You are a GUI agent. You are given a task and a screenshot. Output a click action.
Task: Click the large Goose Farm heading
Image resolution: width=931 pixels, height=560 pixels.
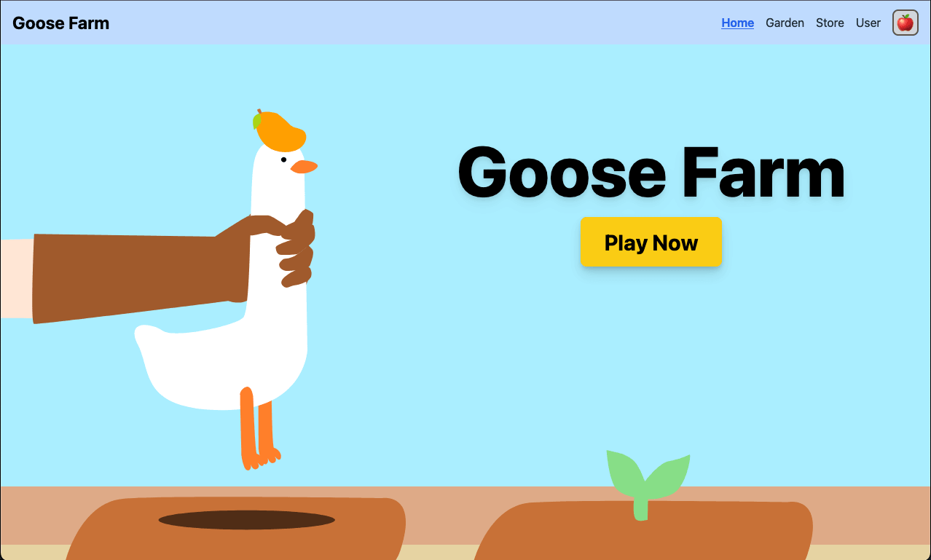[651, 172]
